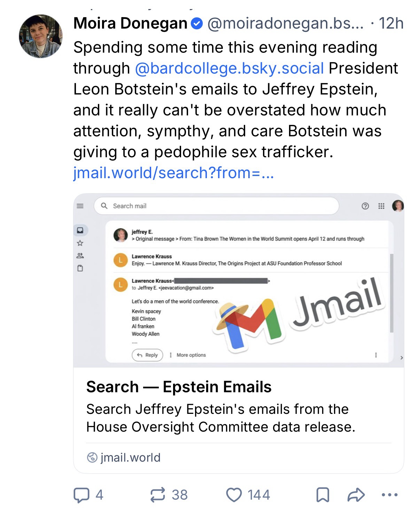
Task: Open the reply comments icon
Action: [x=81, y=495]
